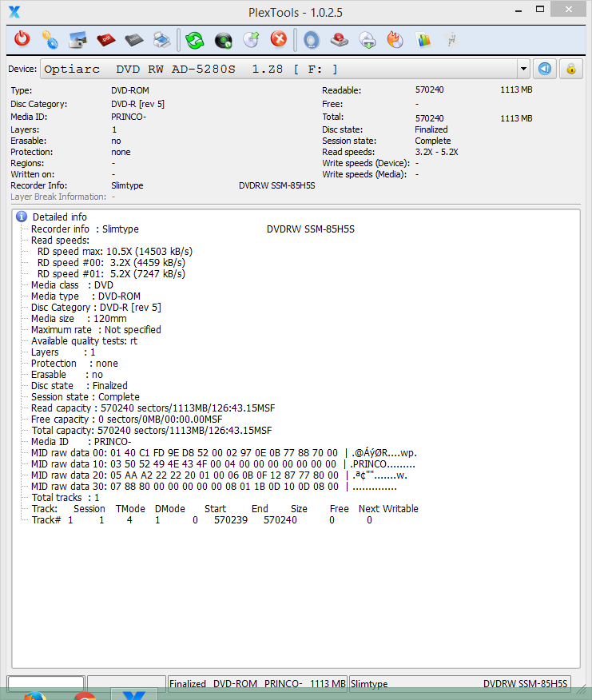Export report with the red PDF icon
Viewport: 592px width, 700px height.
point(105,40)
